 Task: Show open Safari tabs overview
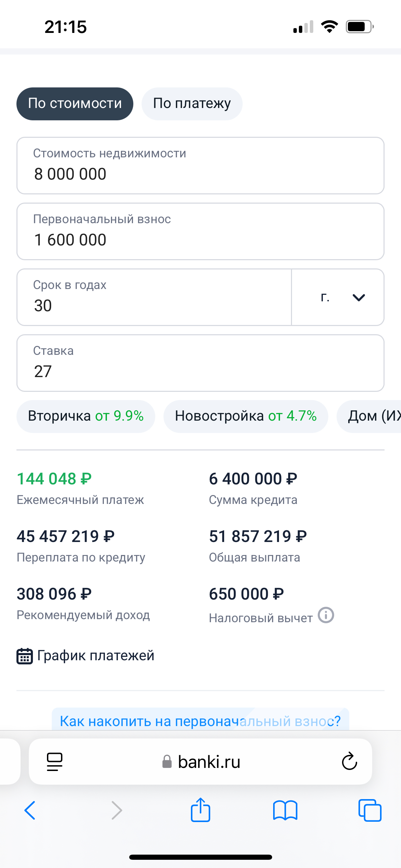[x=369, y=810]
